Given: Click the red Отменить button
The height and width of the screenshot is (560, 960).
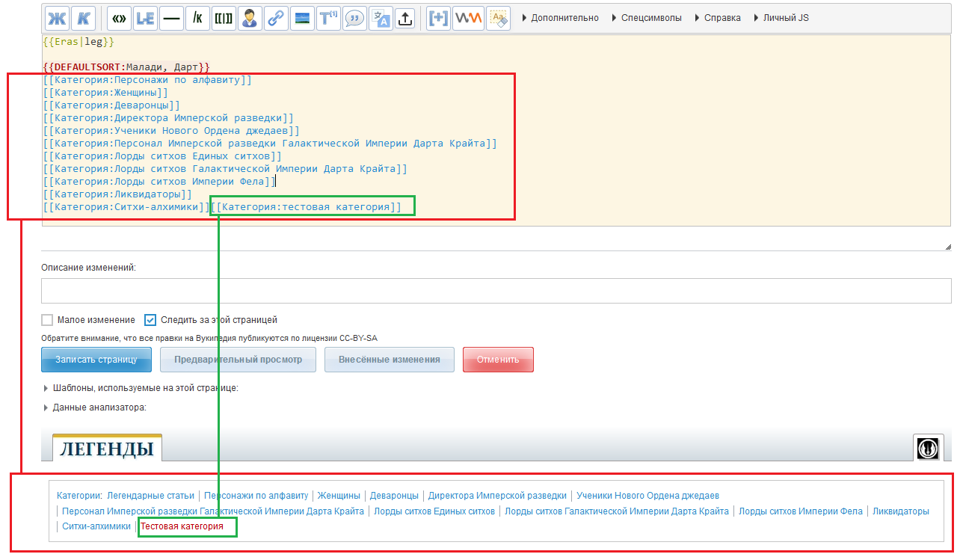Looking at the screenshot, I should point(498,360).
